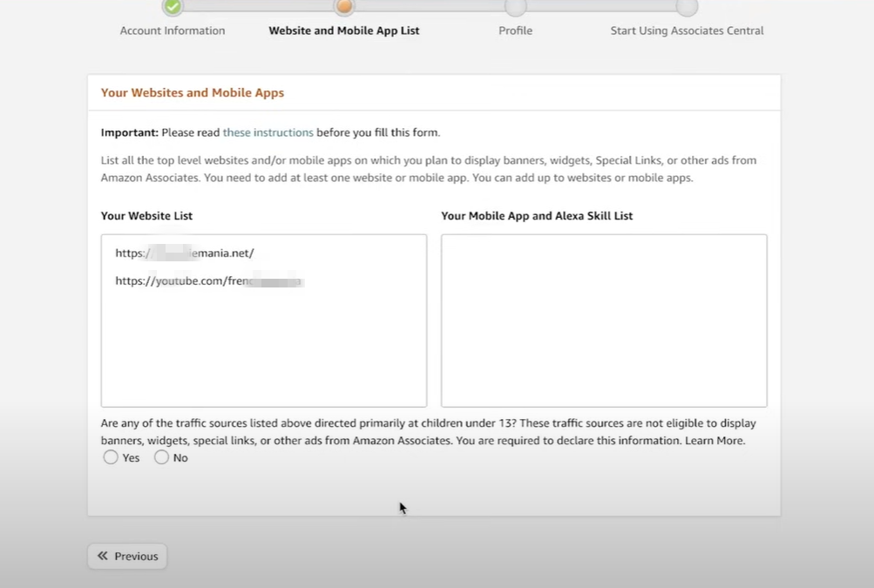Select the No radio button
Image resolution: width=874 pixels, height=588 pixels.
point(161,457)
